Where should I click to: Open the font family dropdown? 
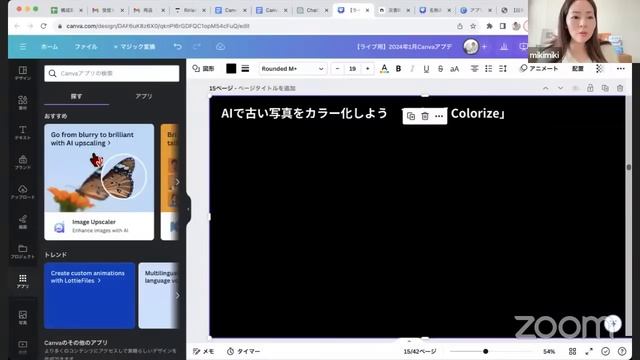pyautogui.click(x=292, y=69)
